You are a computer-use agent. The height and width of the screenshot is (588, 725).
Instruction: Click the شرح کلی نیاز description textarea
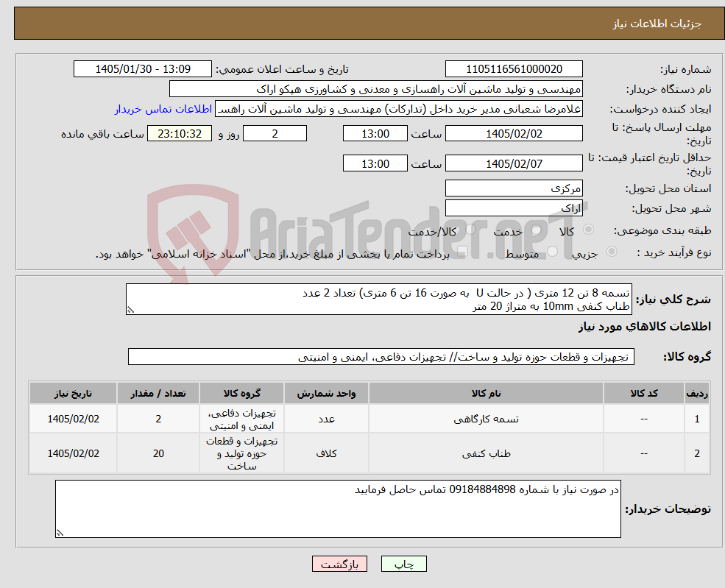(x=378, y=299)
